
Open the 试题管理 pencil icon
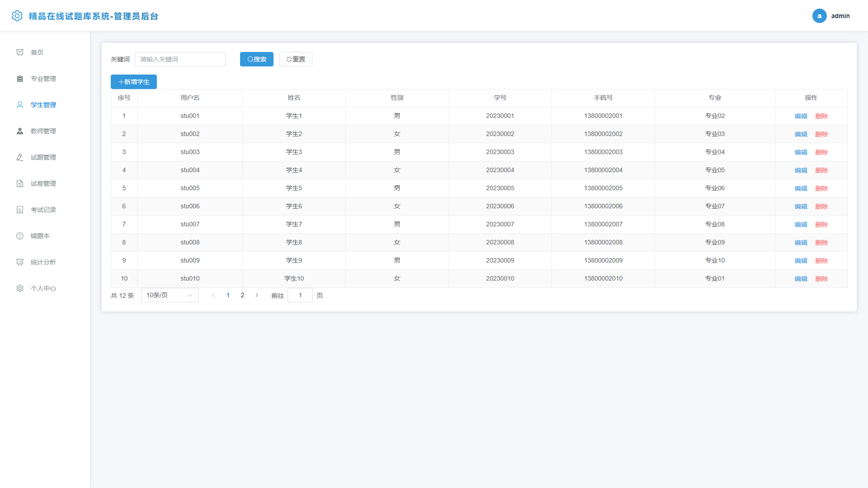click(20, 157)
